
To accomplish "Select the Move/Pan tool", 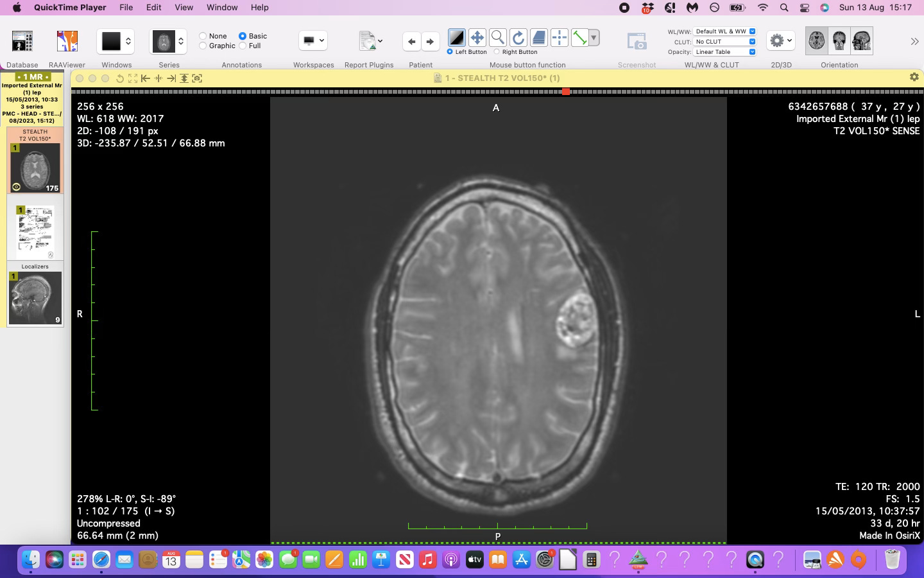I will (477, 38).
